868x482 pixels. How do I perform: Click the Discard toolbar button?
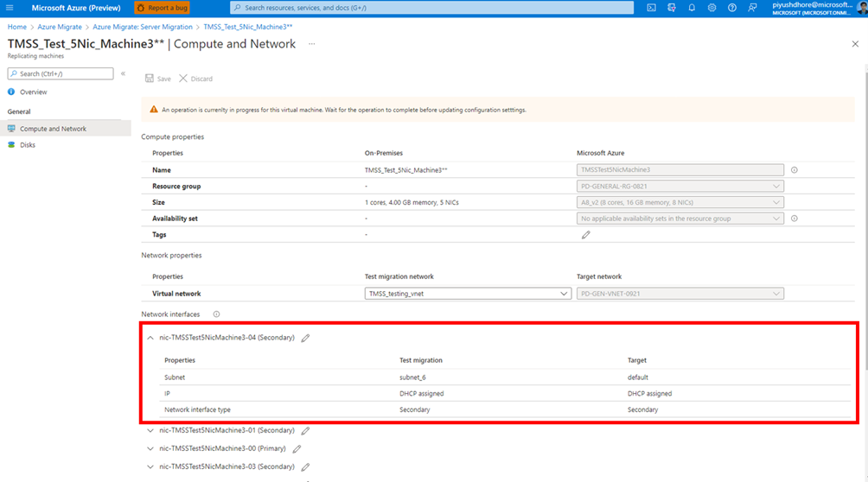click(195, 79)
